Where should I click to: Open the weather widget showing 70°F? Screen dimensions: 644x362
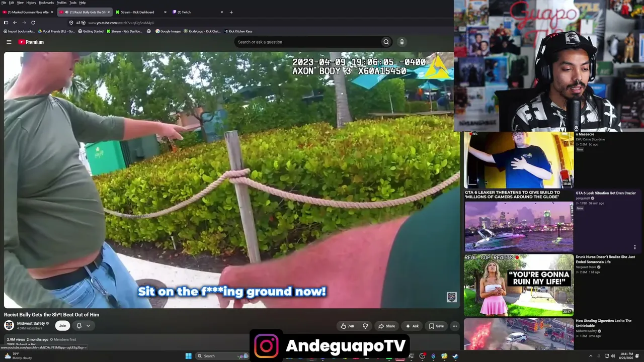(x=18, y=356)
